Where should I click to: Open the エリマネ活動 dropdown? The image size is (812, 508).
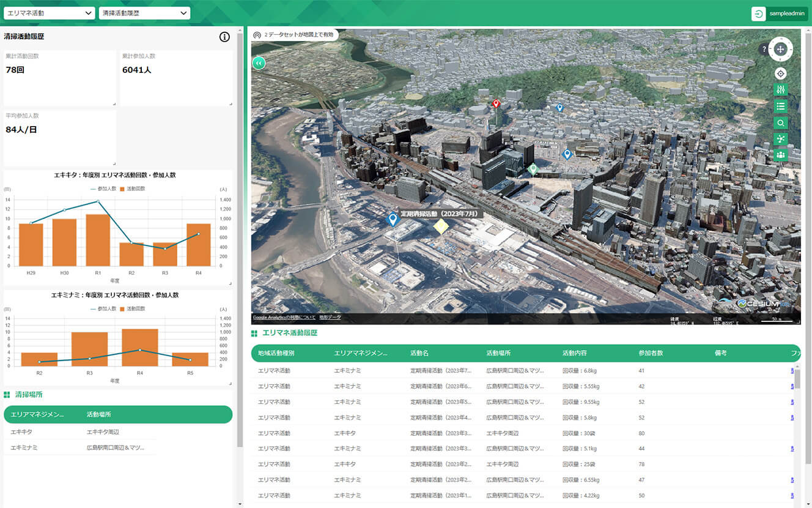[49, 13]
